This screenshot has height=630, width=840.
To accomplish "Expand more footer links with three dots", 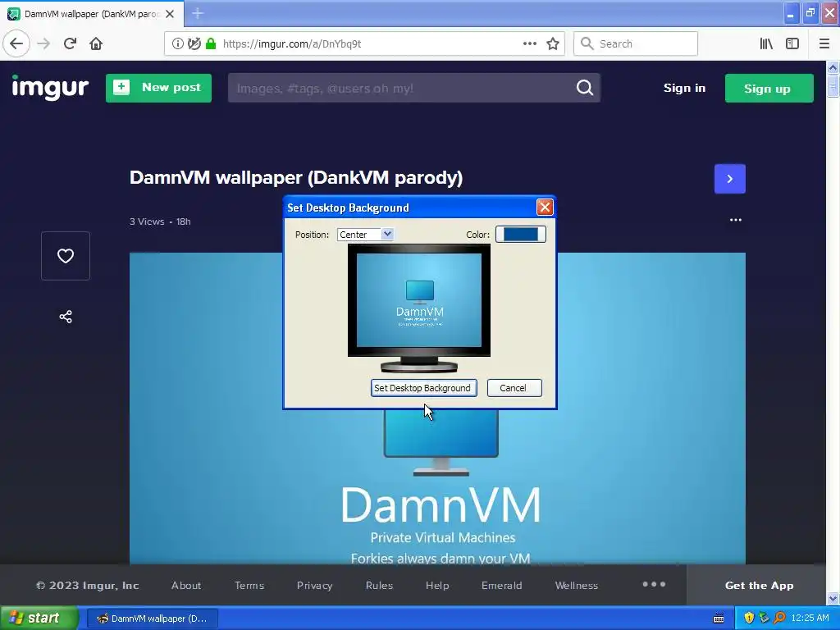I will (x=654, y=584).
